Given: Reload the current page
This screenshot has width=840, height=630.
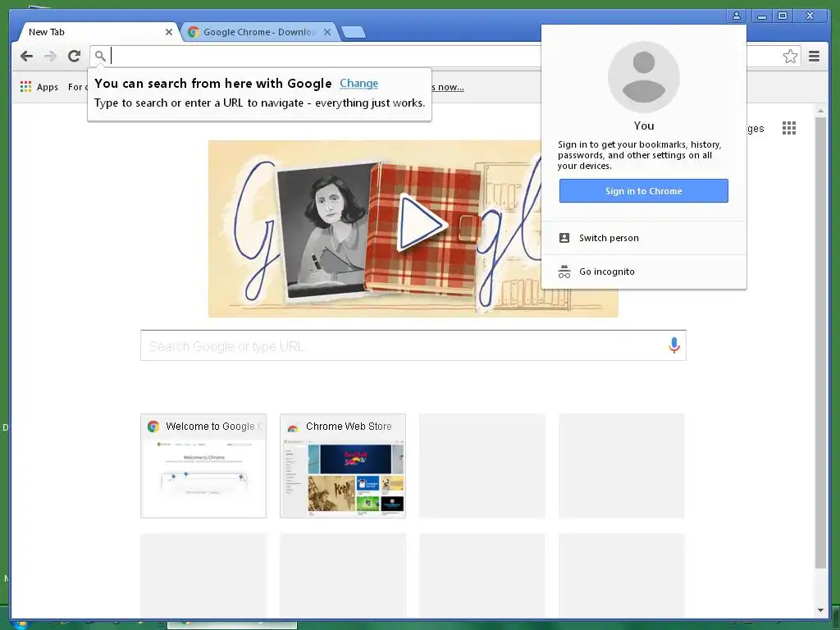Looking at the screenshot, I should 74,56.
